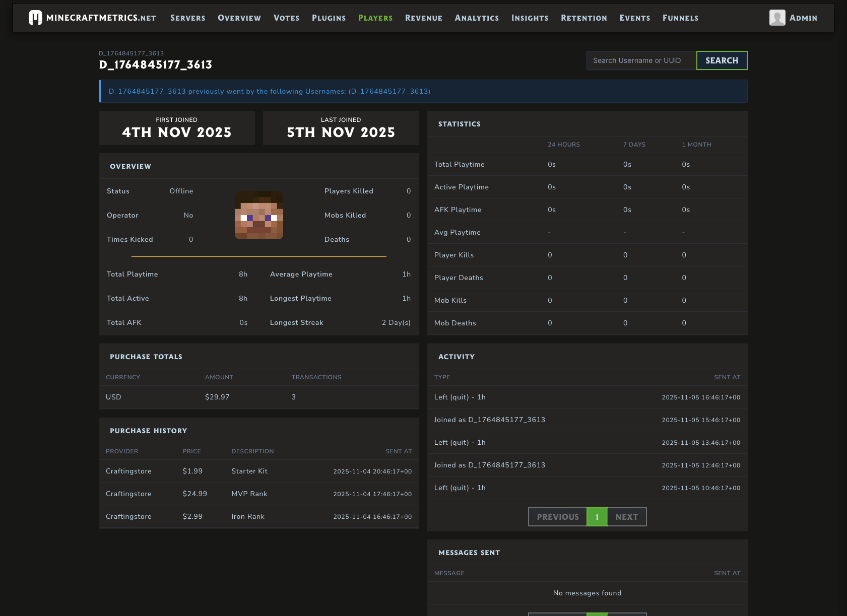Click the Search Username or UUID field
The image size is (847, 616).
pyautogui.click(x=641, y=60)
